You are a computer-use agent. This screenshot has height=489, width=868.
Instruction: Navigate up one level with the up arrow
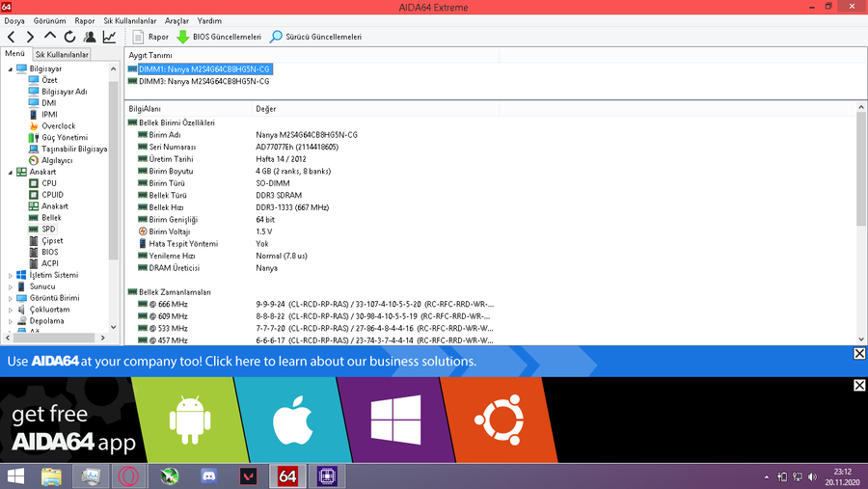[50, 37]
